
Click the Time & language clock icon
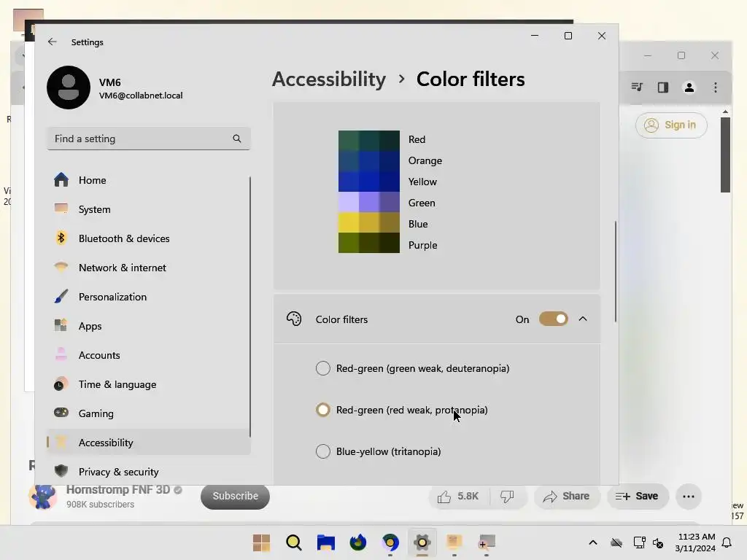coord(61,384)
